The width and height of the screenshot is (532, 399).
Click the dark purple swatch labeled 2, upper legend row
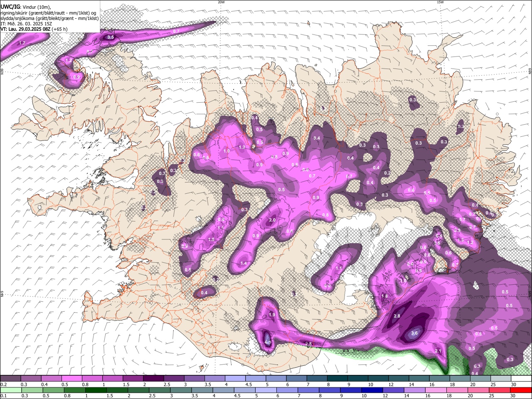(x=153, y=379)
